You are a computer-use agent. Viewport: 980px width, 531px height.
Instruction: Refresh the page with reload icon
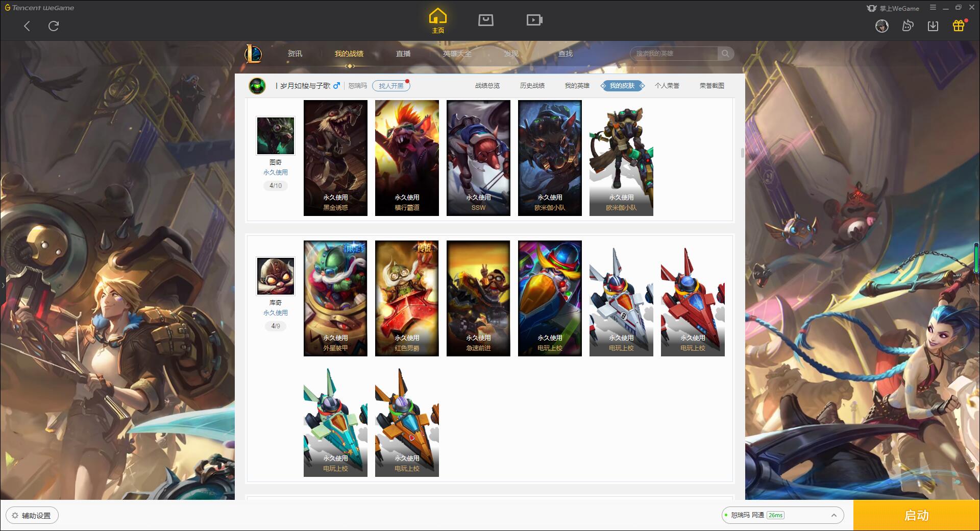click(x=54, y=26)
